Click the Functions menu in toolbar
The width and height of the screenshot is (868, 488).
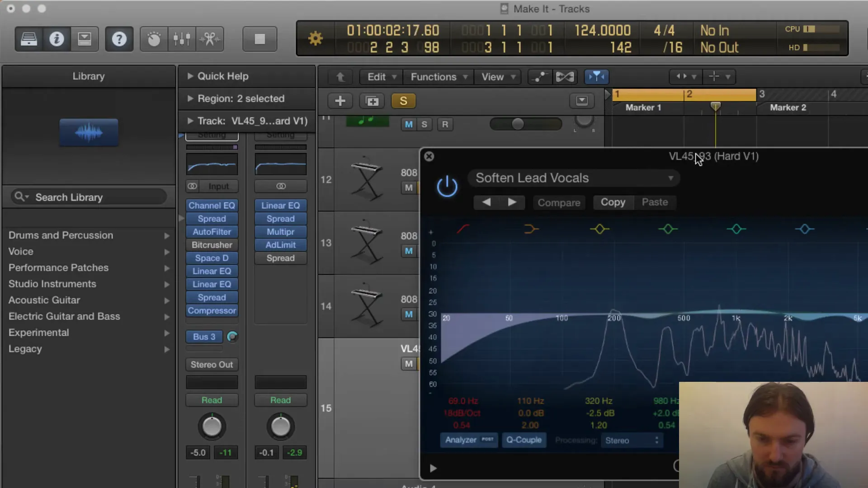pyautogui.click(x=434, y=76)
